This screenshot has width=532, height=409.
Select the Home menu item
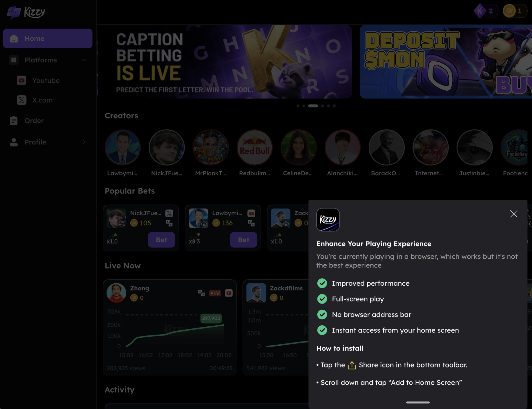[48, 38]
